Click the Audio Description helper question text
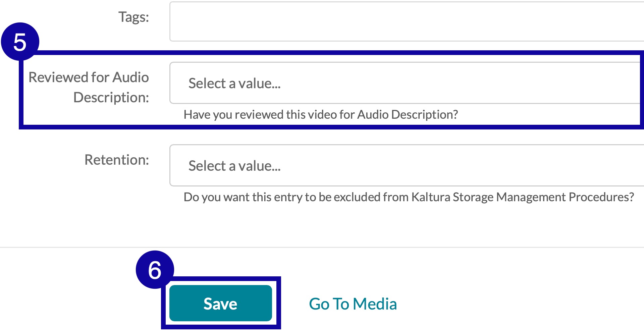Screen dimensions: 644x330 tap(321, 114)
